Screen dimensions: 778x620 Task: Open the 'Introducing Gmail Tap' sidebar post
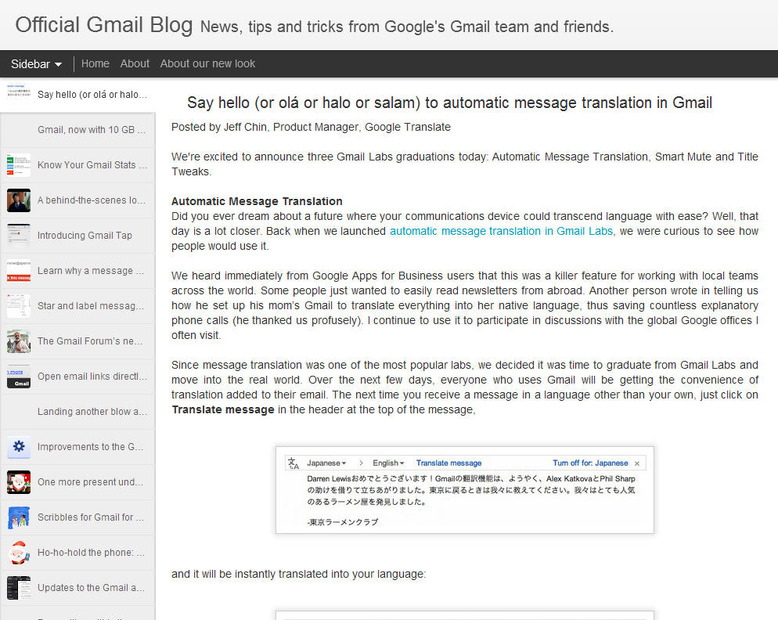pyautogui.click(x=77, y=236)
